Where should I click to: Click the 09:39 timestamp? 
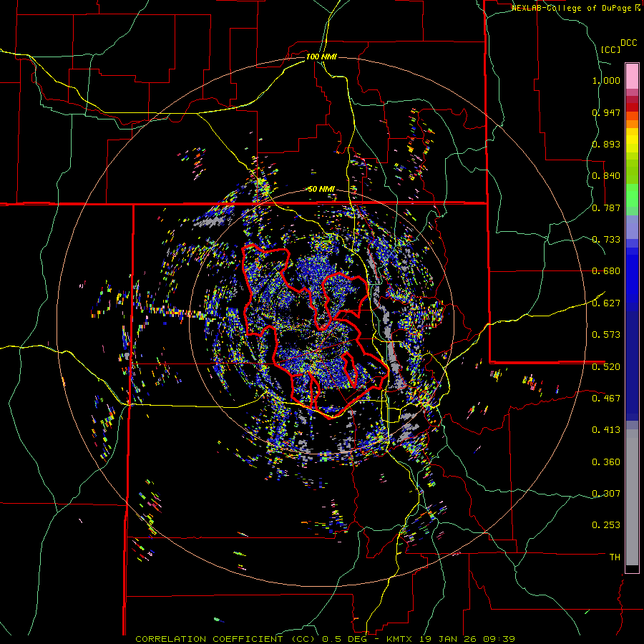pos(499,639)
